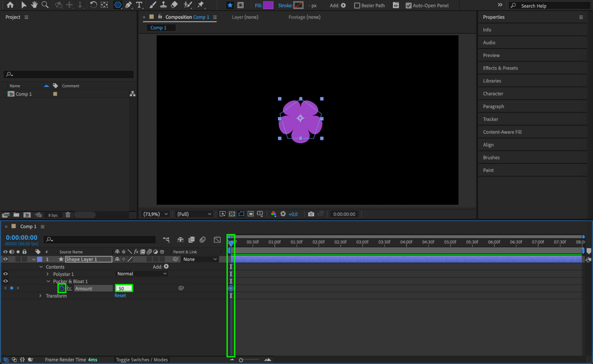Open the purple Fill color swatch
Viewport: 593px width, 364px height.
[x=268, y=5]
